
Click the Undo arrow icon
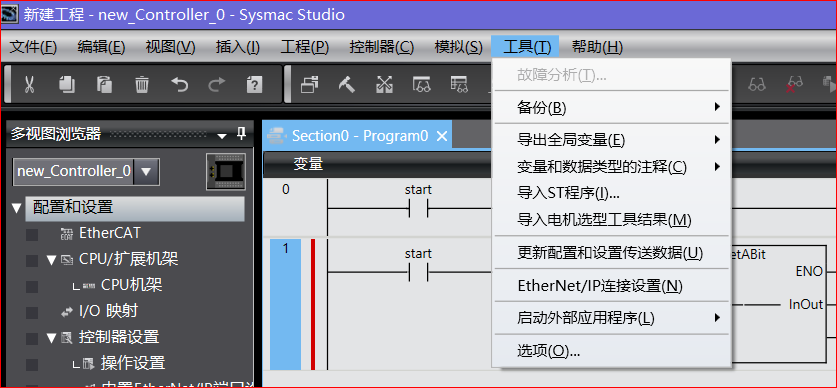point(179,84)
